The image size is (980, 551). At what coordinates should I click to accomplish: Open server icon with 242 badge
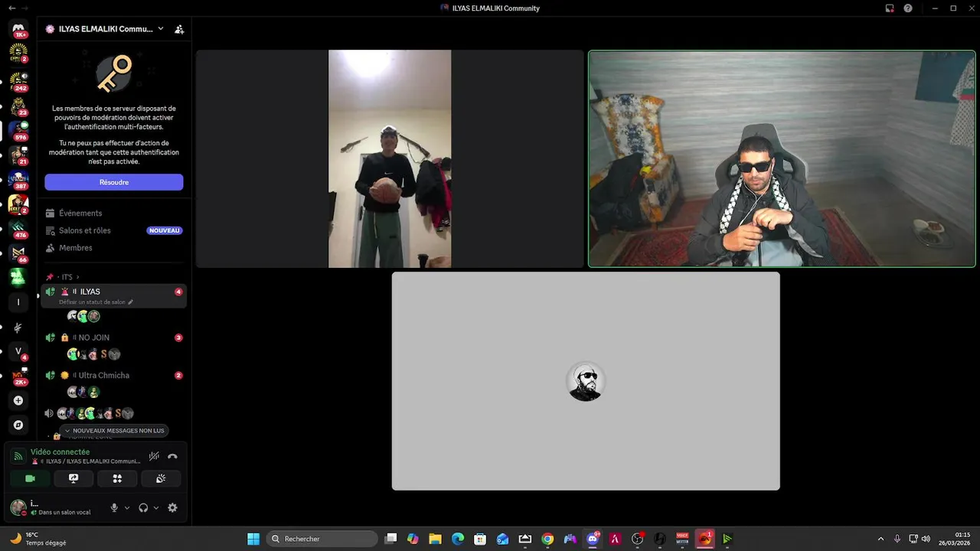(x=18, y=80)
